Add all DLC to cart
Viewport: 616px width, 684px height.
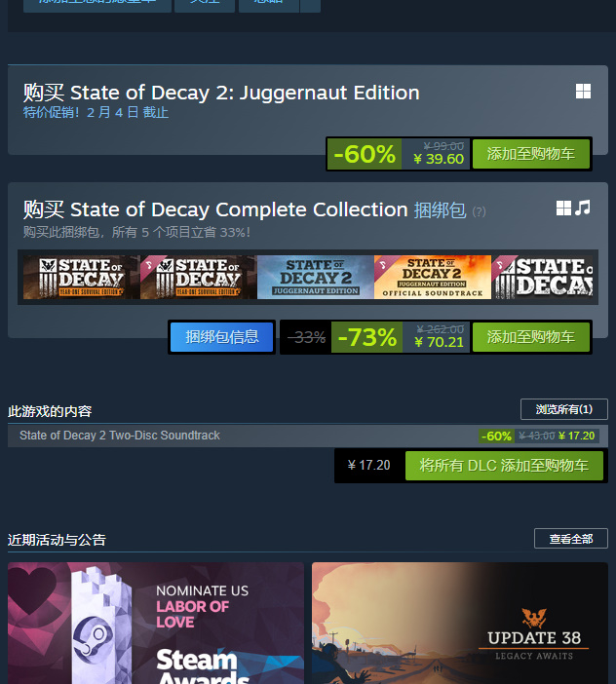504,466
